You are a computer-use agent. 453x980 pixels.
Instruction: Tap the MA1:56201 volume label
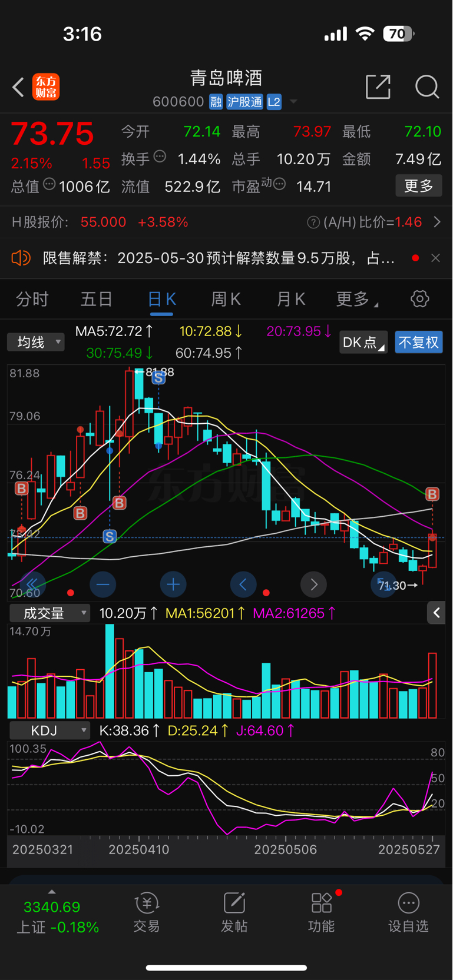pyautogui.click(x=206, y=613)
